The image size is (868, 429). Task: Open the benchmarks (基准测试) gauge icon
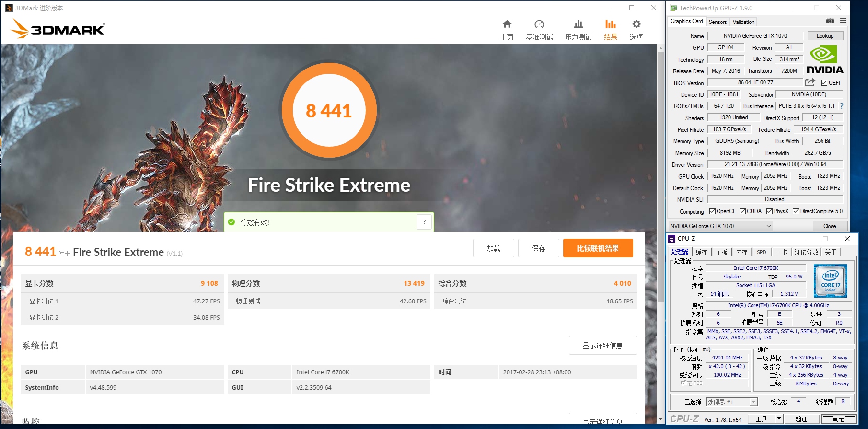(539, 24)
